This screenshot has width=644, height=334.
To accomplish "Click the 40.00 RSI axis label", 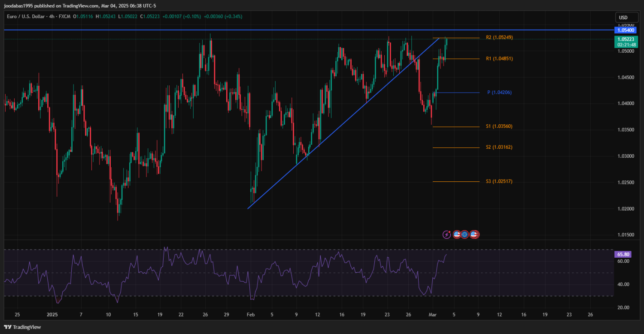I will coord(623,284).
